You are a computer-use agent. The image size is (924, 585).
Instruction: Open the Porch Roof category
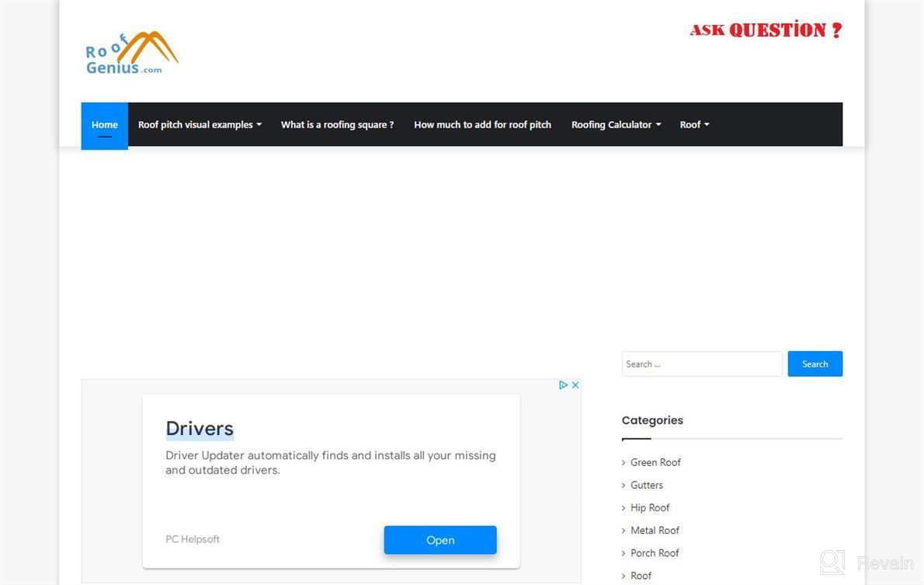pyautogui.click(x=655, y=553)
